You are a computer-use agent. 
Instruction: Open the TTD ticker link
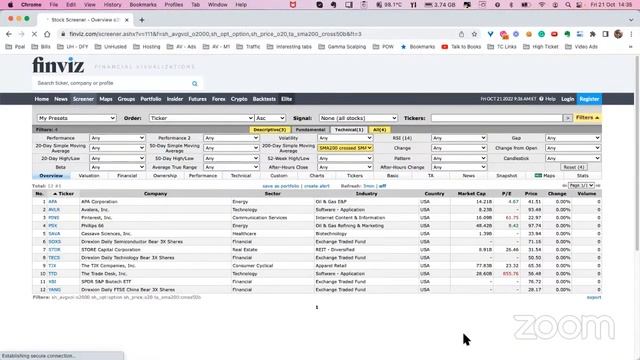click(x=53, y=273)
